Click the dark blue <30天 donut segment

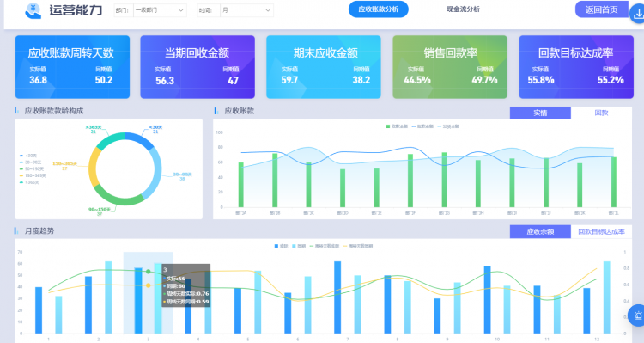(141, 139)
